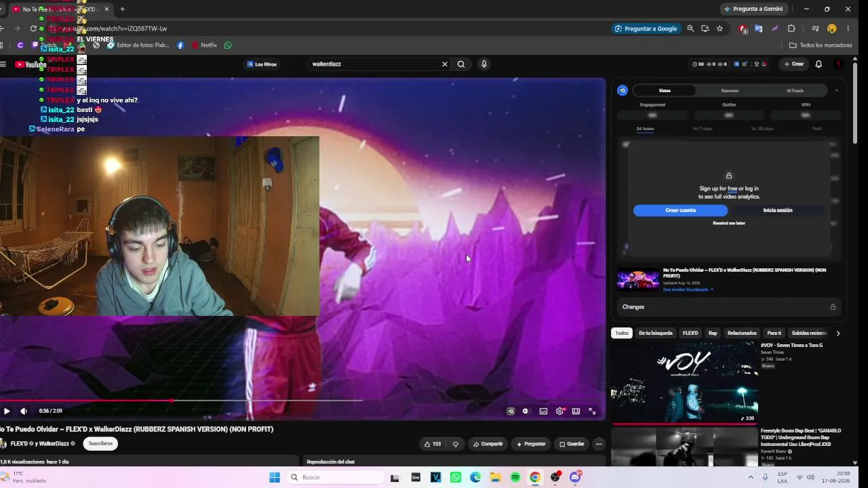Switch the player to theater mode
Image resolution: width=868 pixels, height=488 pixels.
point(576,411)
